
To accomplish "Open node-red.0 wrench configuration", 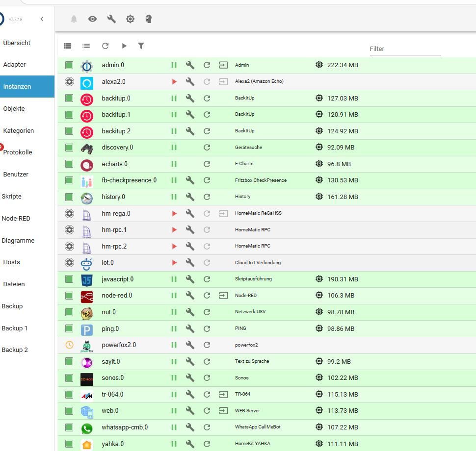I will pyautogui.click(x=190, y=296).
